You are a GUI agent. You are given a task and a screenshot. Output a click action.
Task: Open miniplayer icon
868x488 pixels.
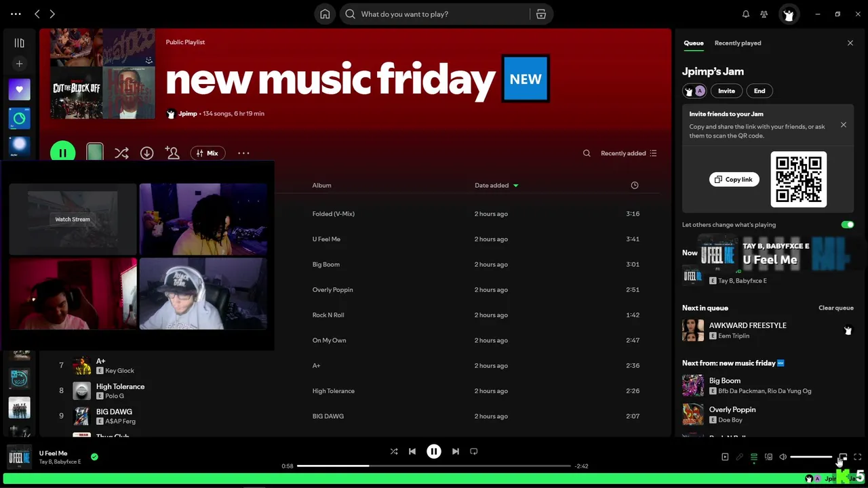843,457
